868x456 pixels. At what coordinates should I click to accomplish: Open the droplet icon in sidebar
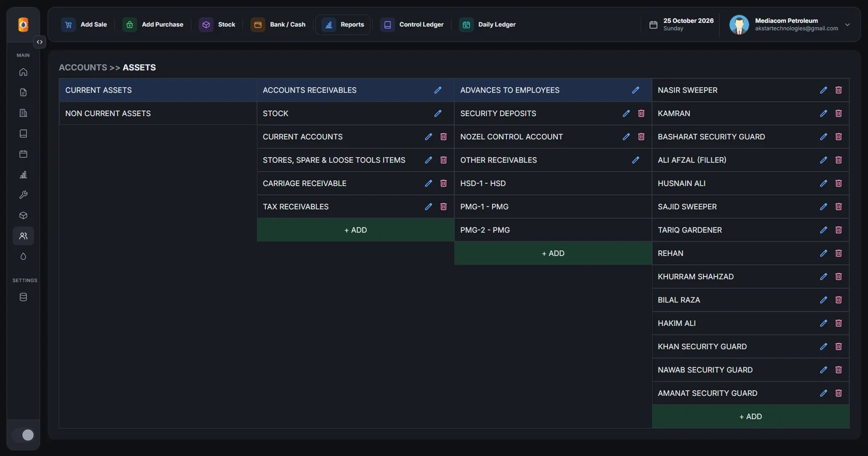click(23, 256)
